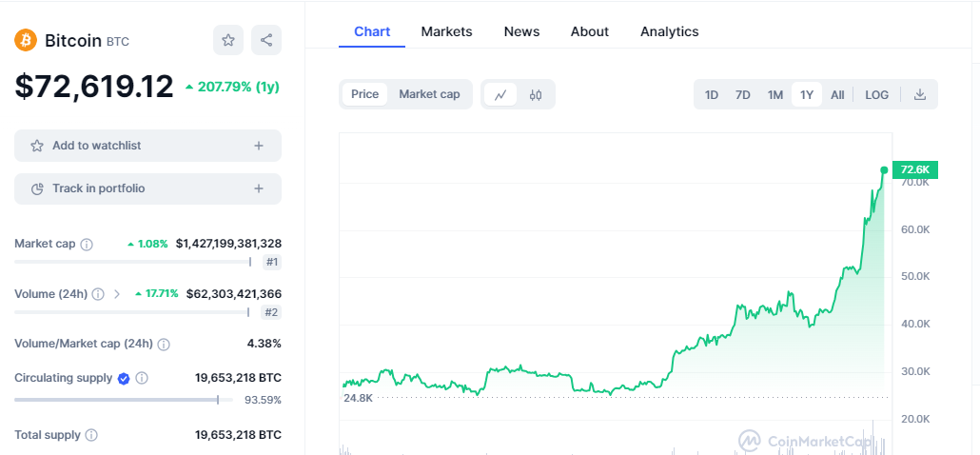This screenshot has width=980, height=455.
Task: Click the 24.8K low marker label
Action: 358,398
